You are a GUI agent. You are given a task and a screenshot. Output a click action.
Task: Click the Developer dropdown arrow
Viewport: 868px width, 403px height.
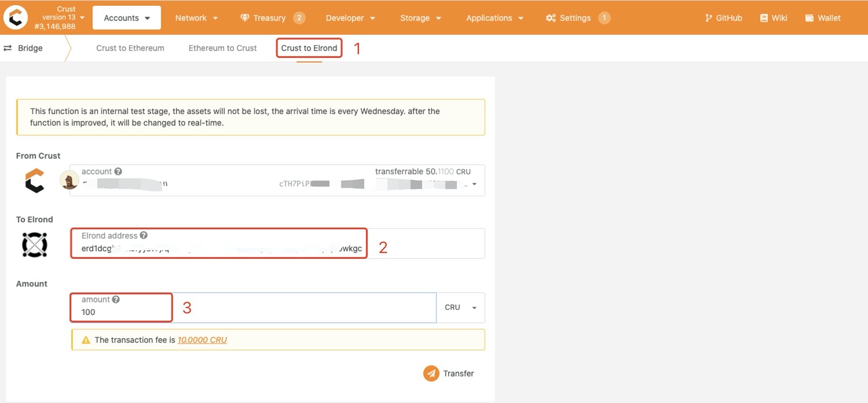[x=372, y=19]
